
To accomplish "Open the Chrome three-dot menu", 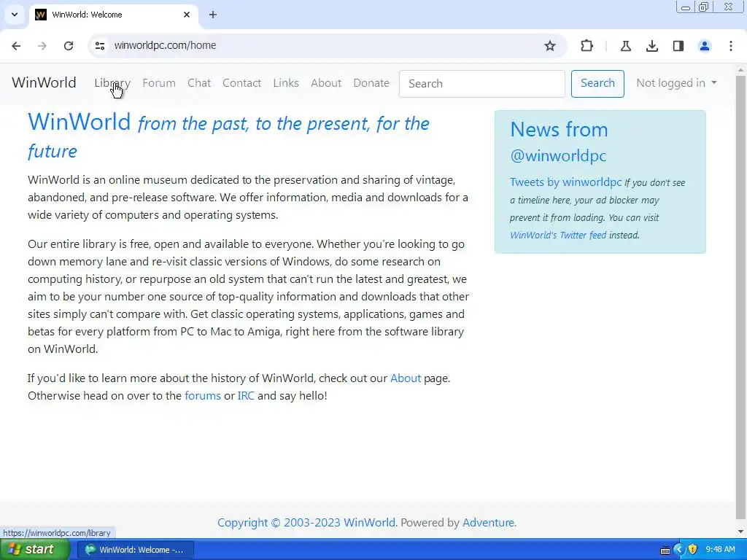I will pos(731,46).
